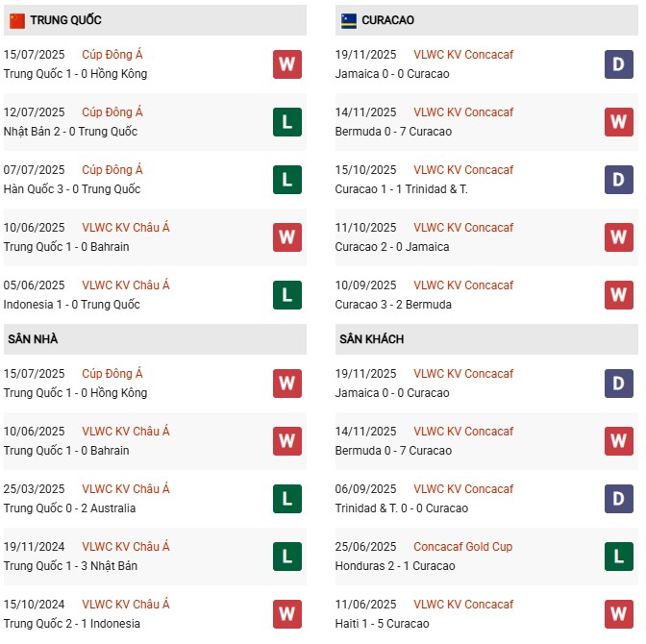Click W badge for Curacao 3-2 Bermuda
Image resolution: width=646 pixels, height=644 pixels.
coord(619,294)
